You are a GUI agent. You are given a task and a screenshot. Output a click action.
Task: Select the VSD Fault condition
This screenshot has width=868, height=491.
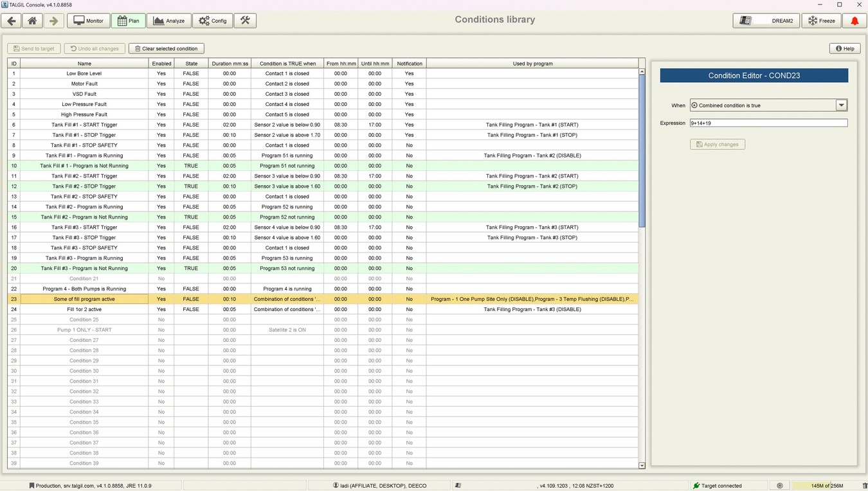pos(323,94)
